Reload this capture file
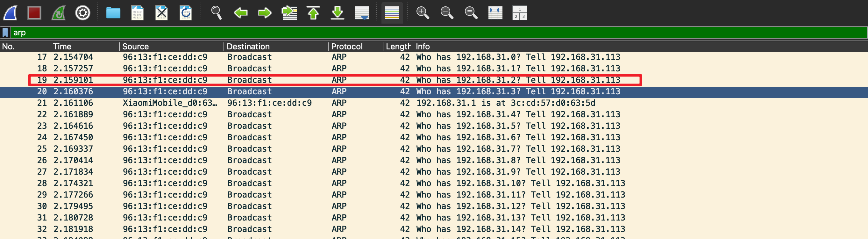Viewport: 868px width, 239px height. point(186,13)
